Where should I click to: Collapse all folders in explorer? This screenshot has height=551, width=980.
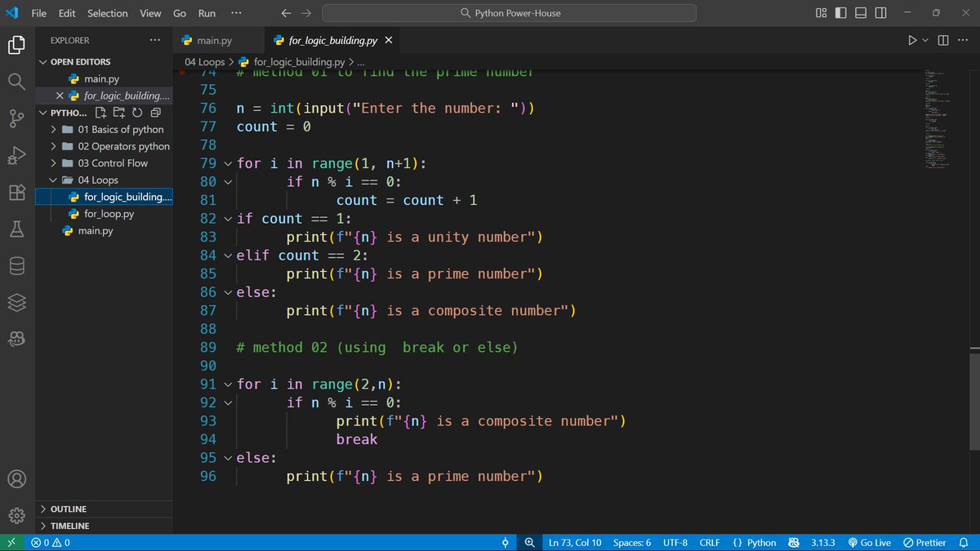tap(155, 113)
